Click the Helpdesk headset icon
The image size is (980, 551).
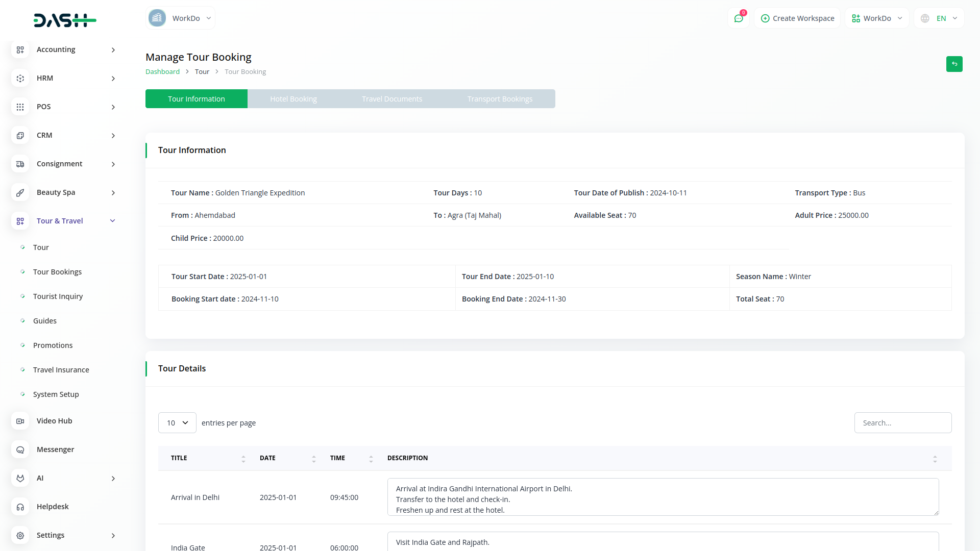click(20, 507)
